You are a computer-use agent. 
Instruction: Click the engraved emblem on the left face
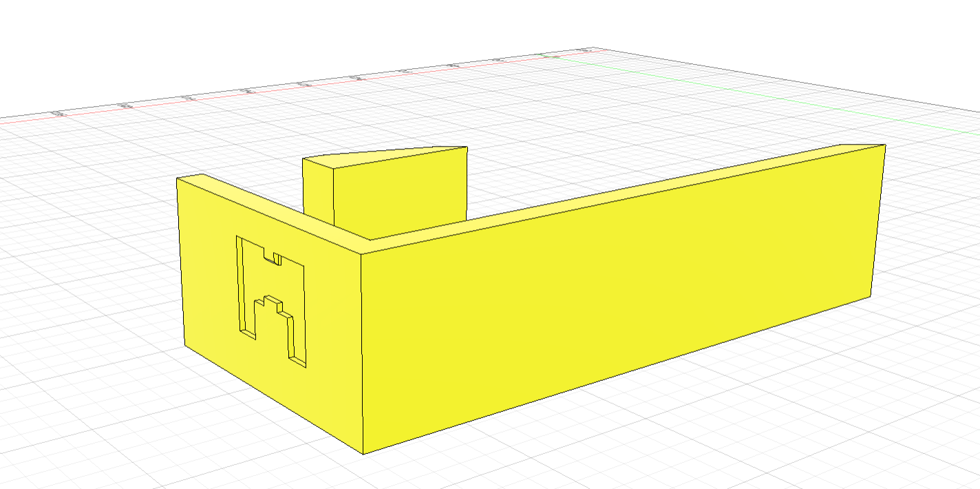pos(272,300)
